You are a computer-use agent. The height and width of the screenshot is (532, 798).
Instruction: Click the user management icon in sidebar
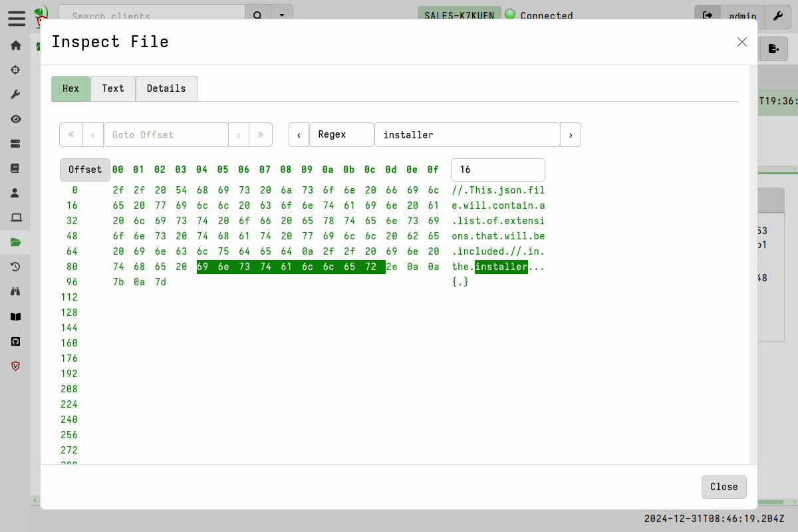15,193
